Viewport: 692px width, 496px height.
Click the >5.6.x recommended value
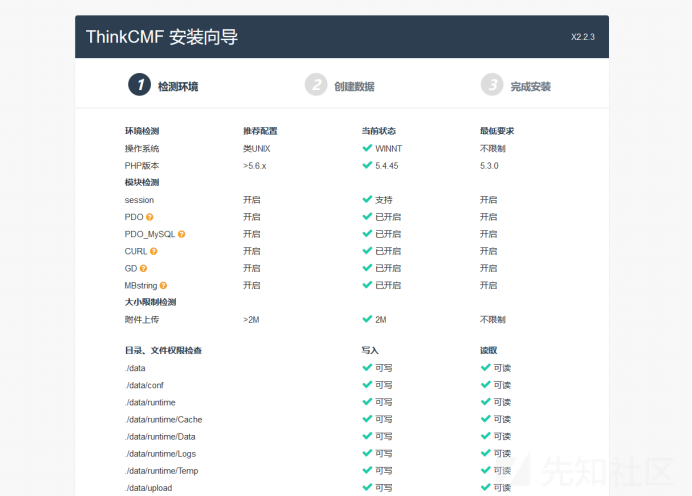255,166
